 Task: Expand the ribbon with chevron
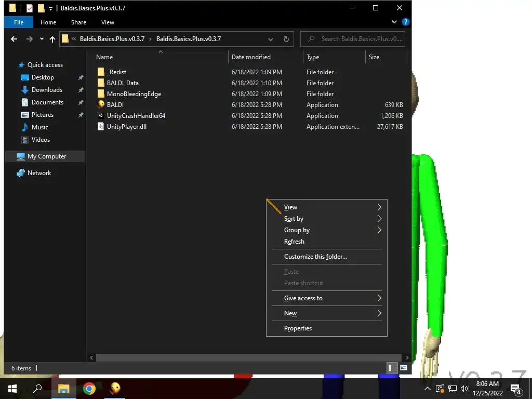(394, 22)
